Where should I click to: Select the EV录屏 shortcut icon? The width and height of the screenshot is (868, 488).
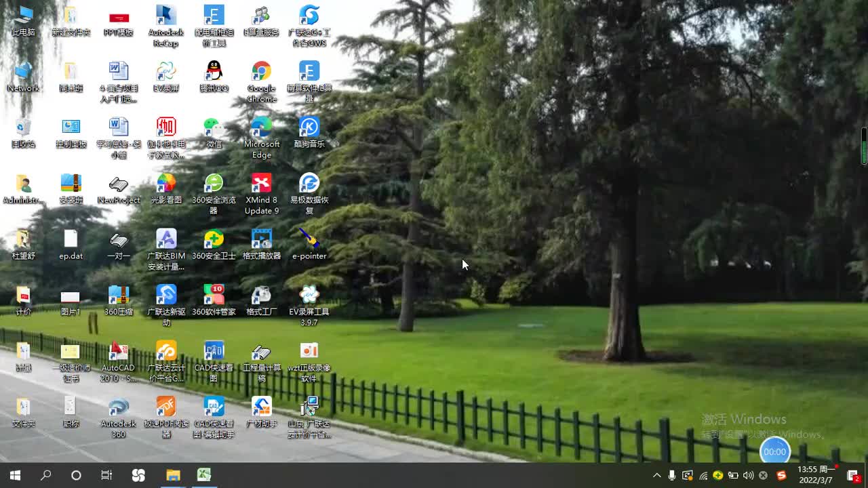pos(166,77)
